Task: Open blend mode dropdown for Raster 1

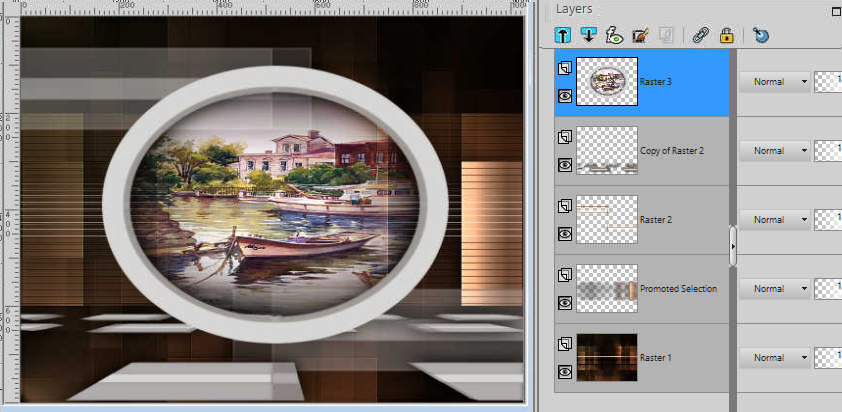Action: (773, 357)
